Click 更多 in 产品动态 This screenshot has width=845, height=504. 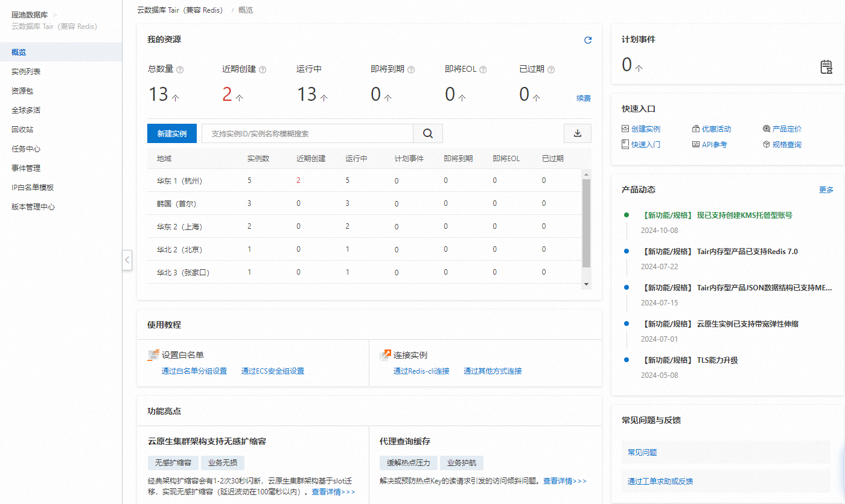pyautogui.click(x=826, y=190)
